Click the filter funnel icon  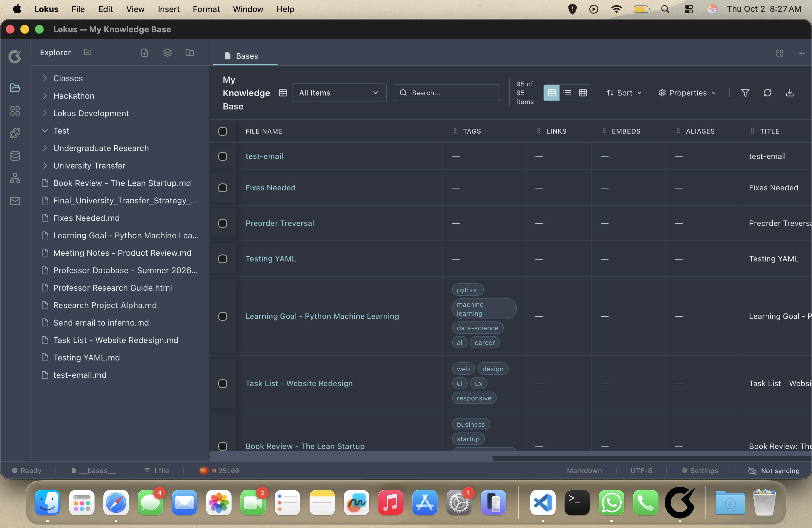[745, 93]
